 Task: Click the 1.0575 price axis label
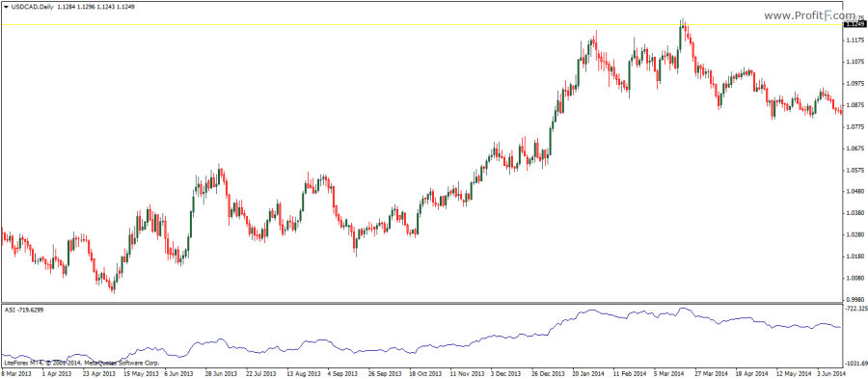pyautogui.click(x=855, y=170)
